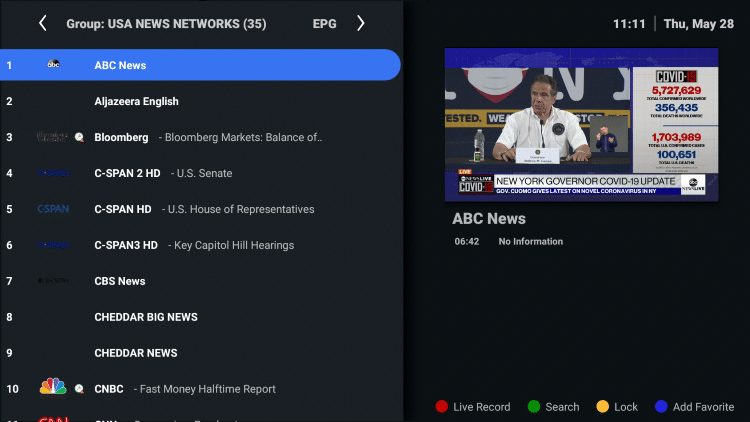Select the Bloomberg channel name
Viewport: 750px width, 422px height.
coord(121,137)
